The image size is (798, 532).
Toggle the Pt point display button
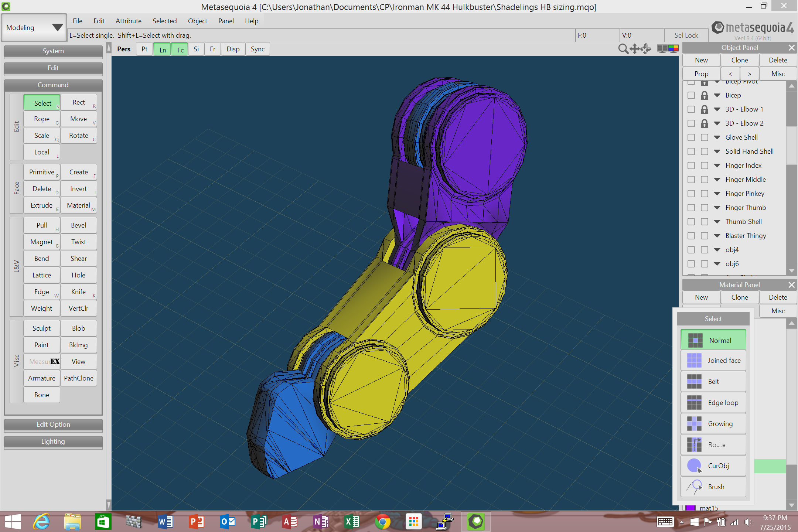click(144, 49)
